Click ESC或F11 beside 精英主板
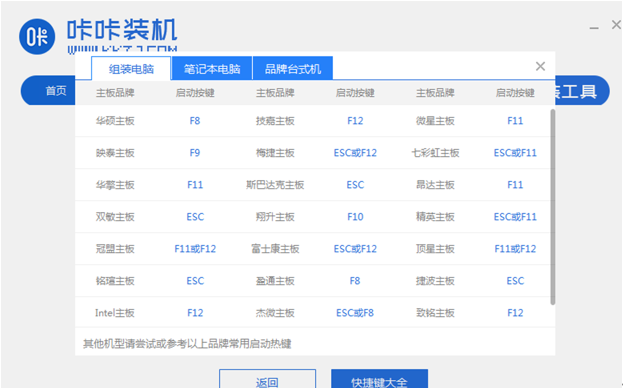Image resolution: width=623 pixels, height=388 pixels. (515, 217)
